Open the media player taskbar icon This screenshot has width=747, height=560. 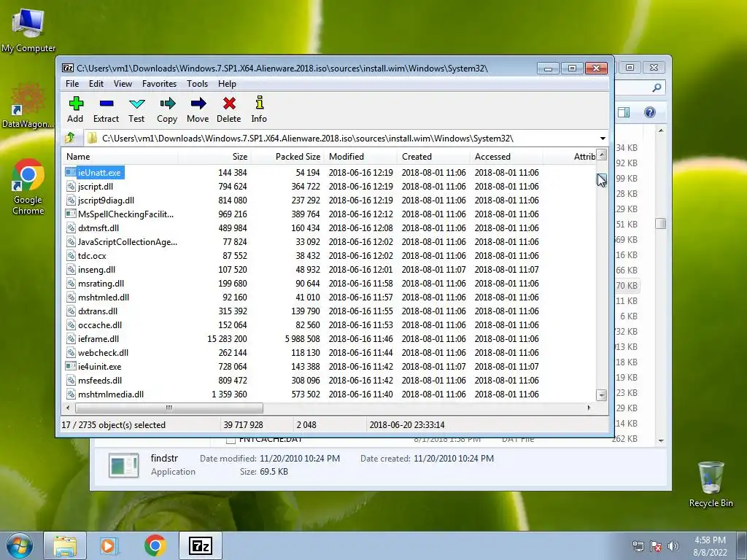click(109, 545)
